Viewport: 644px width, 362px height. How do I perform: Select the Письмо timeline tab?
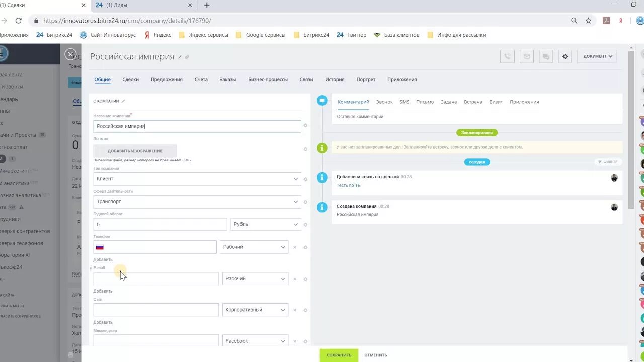(x=425, y=102)
